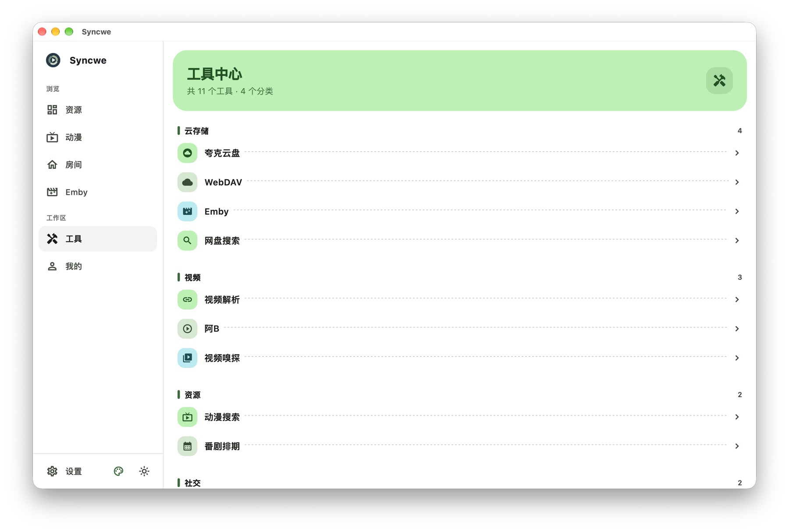Click the 动漫搜索 TV icon
Screen dimensions: 789x532
point(187,417)
